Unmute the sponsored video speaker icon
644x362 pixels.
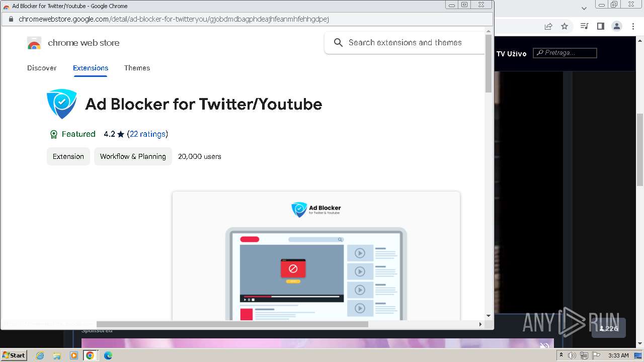(x=544, y=345)
